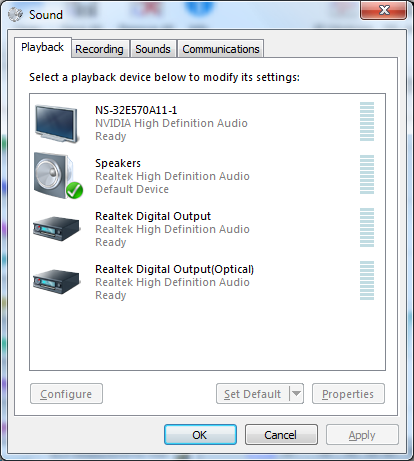Select the NS-32E570A11-1 monitor icon
Screen dimensions: 414x461
(57, 124)
